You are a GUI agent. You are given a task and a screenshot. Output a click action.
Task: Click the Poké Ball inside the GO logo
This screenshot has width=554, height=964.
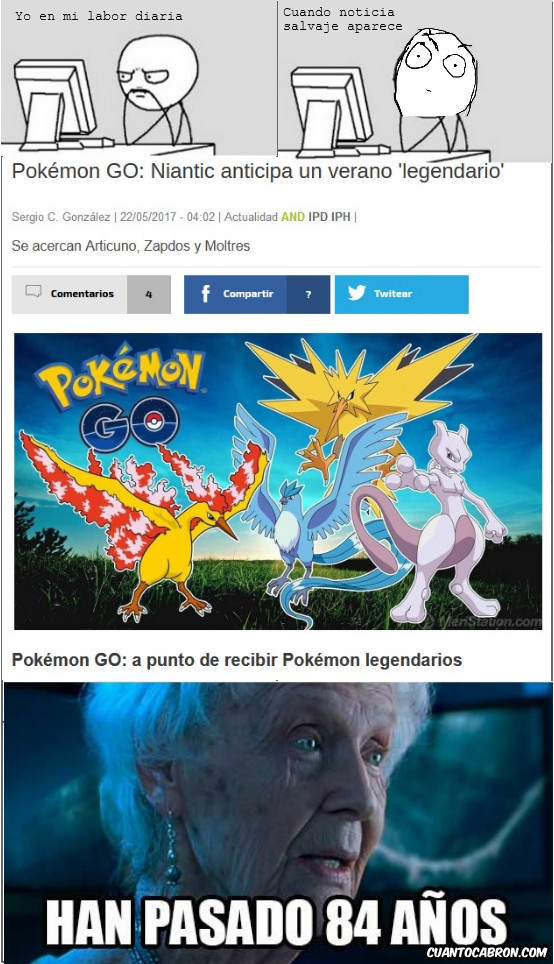click(155, 422)
